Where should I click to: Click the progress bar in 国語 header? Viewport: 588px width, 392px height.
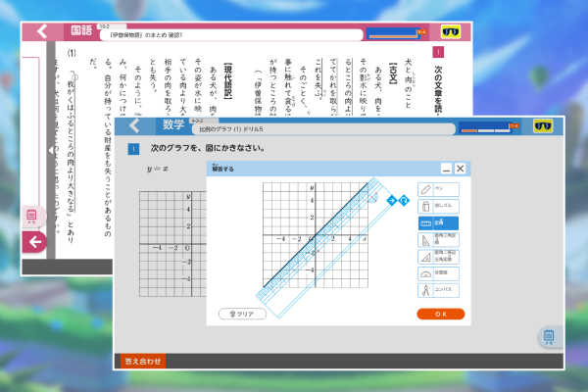click(396, 33)
